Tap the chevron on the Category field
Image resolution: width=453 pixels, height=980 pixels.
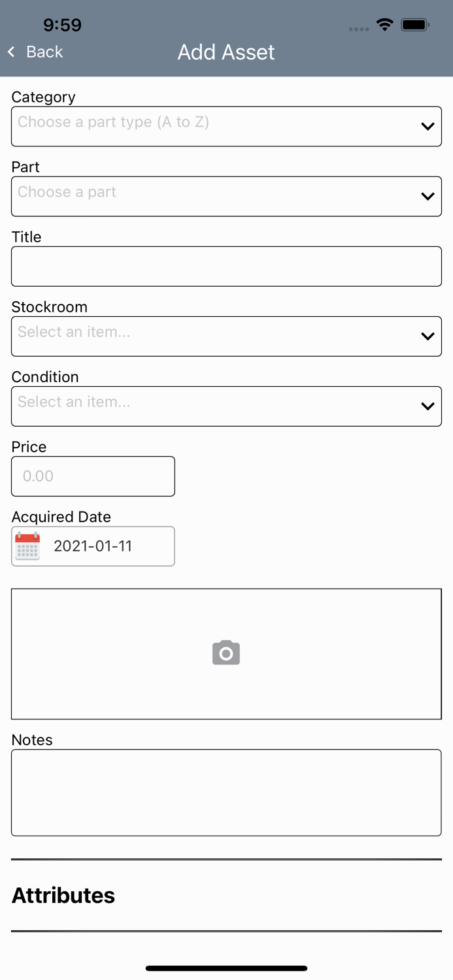[427, 126]
